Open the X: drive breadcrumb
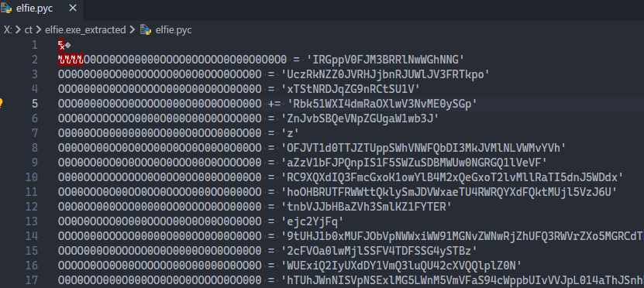This screenshot has width=644, height=288. coord(8,29)
